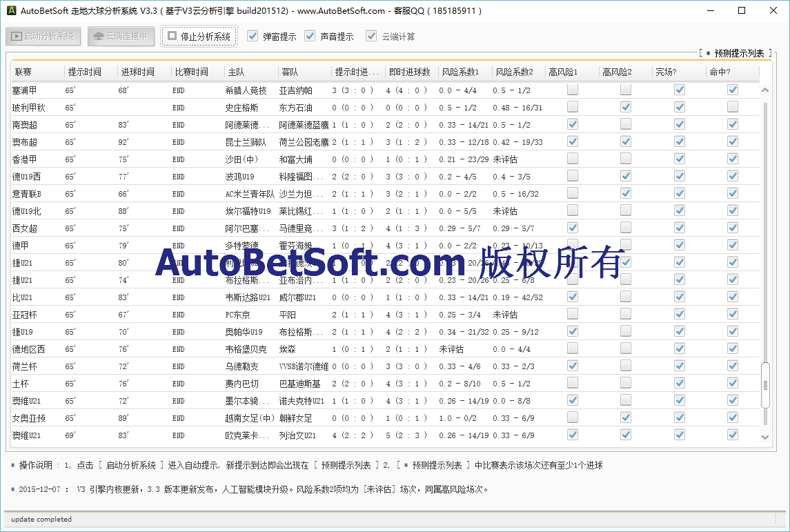The width and height of the screenshot is (790, 532).
Task: Select the 韦格堡贝克 team cell
Action: pyautogui.click(x=246, y=349)
